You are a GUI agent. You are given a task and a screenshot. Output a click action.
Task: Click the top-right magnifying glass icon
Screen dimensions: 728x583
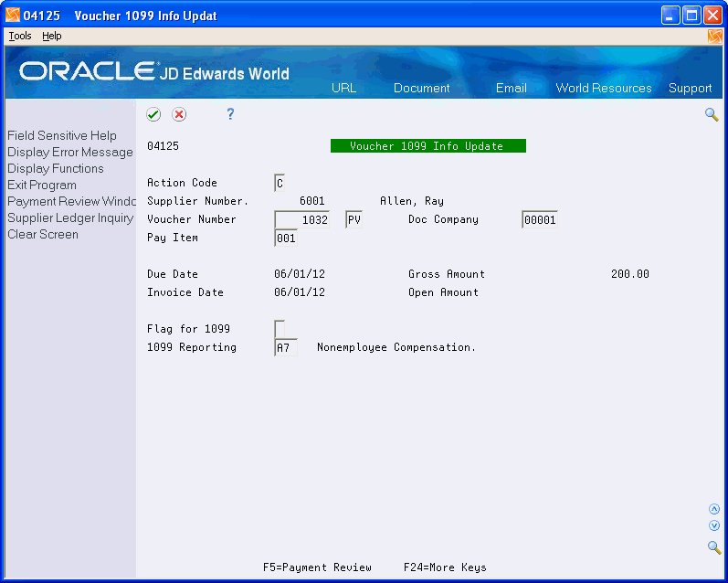pos(712,114)
